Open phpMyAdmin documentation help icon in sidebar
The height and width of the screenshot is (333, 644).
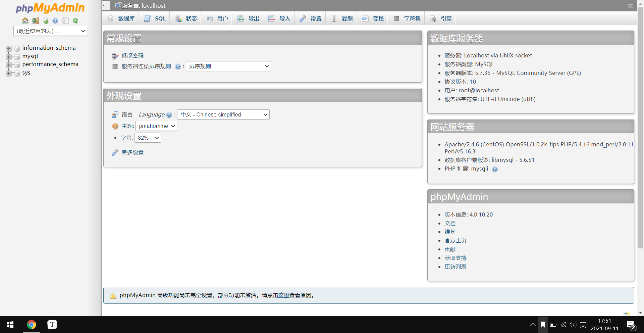[55, 20]
